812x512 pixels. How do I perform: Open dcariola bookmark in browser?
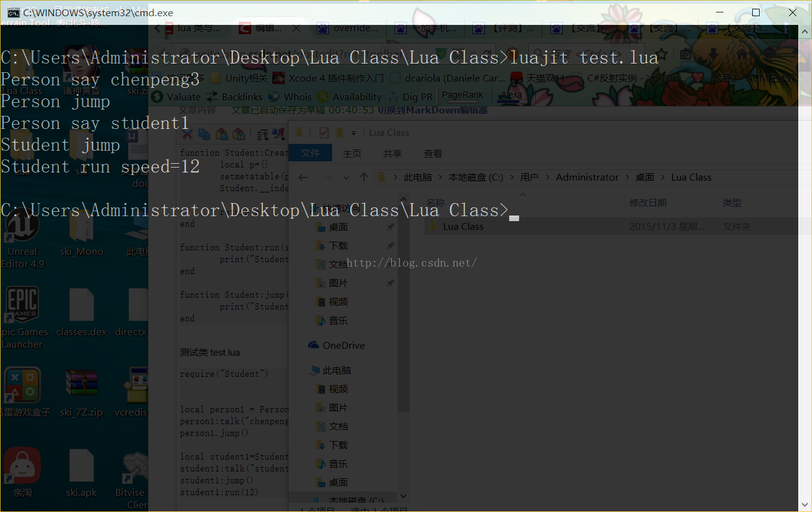[448, 78]
